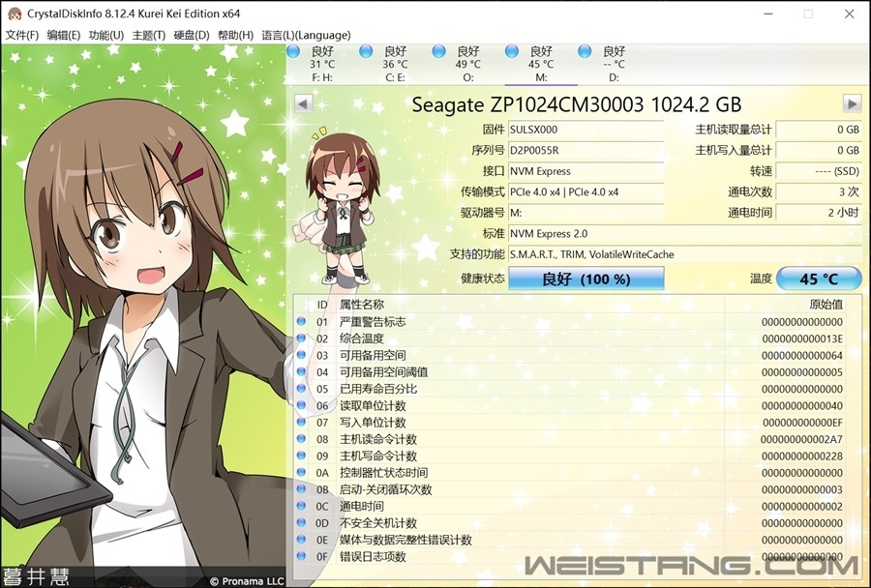Open the 帮助(H) menu
Viewport: 871px width, 588px height.
[x=235, y=35]
